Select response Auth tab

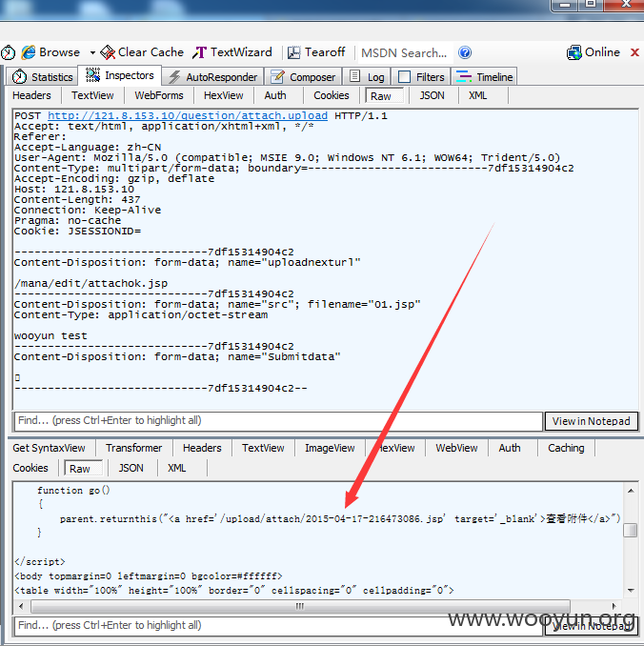(x=510, y=448)
